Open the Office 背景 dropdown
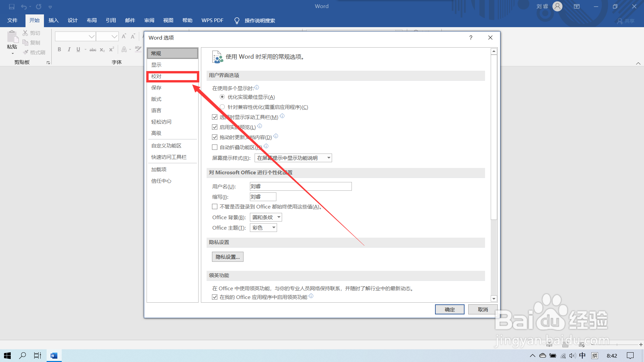The width and height of the screenshot is (644, 362). pos(266,217)
